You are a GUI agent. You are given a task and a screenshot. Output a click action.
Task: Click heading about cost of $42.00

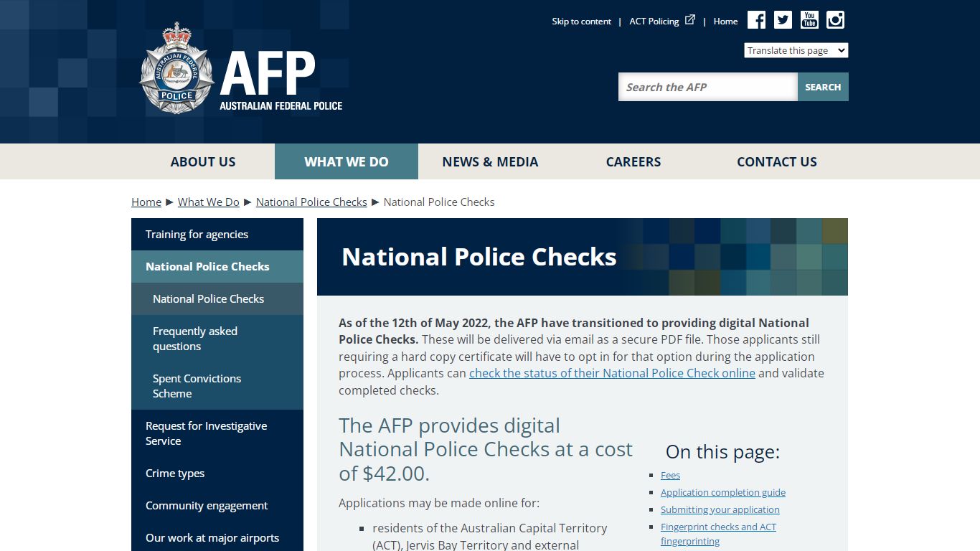486,449
